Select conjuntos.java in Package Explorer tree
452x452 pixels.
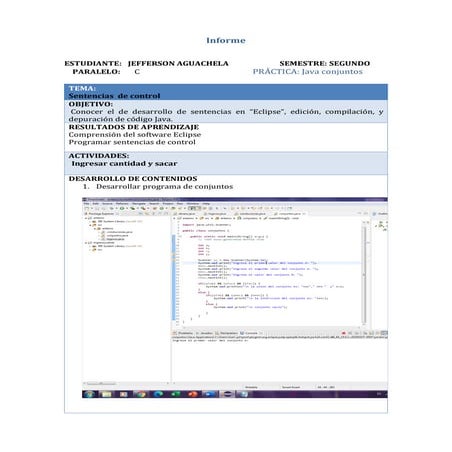coord(115,236)
